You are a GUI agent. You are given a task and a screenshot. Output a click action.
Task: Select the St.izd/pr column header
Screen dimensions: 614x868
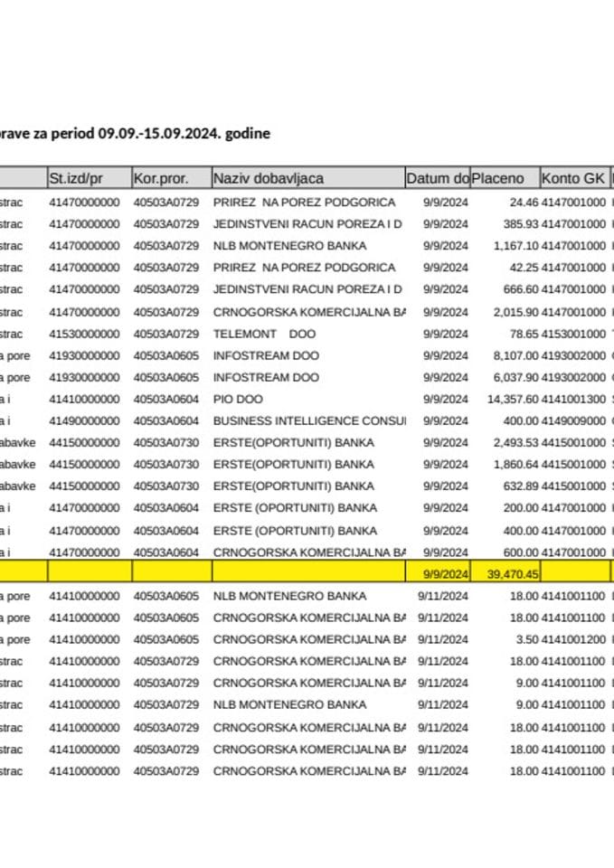[90, 178]
